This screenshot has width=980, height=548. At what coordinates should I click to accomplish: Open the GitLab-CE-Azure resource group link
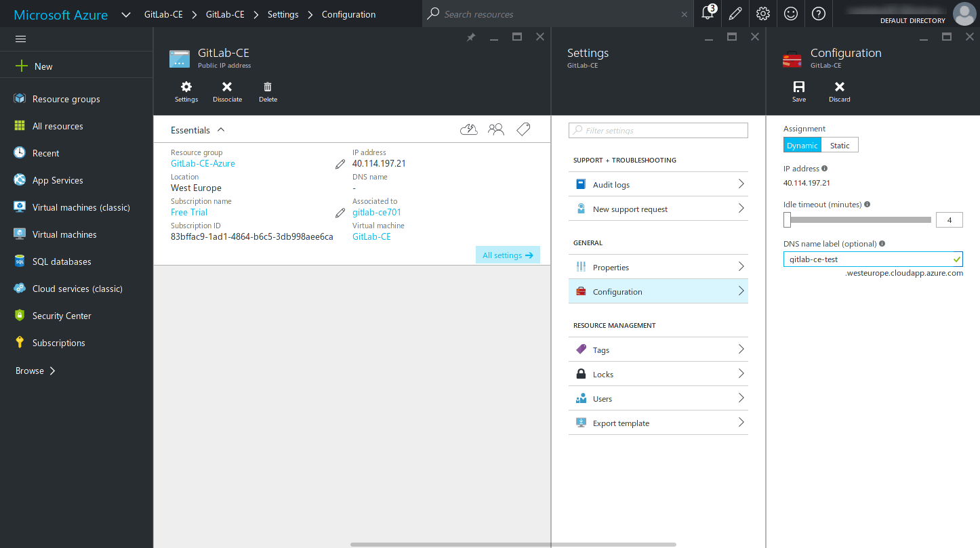click(x=203, y=163)
